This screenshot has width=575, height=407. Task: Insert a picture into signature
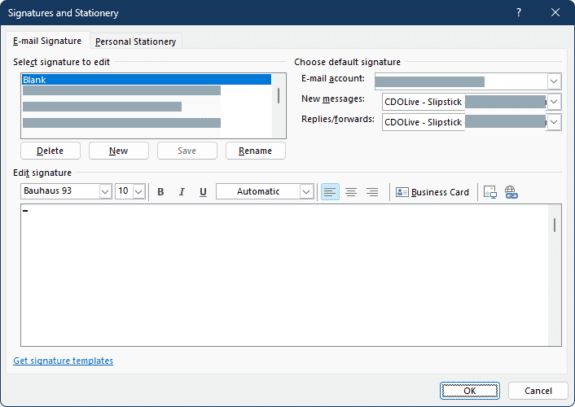(x=490, y=192)
